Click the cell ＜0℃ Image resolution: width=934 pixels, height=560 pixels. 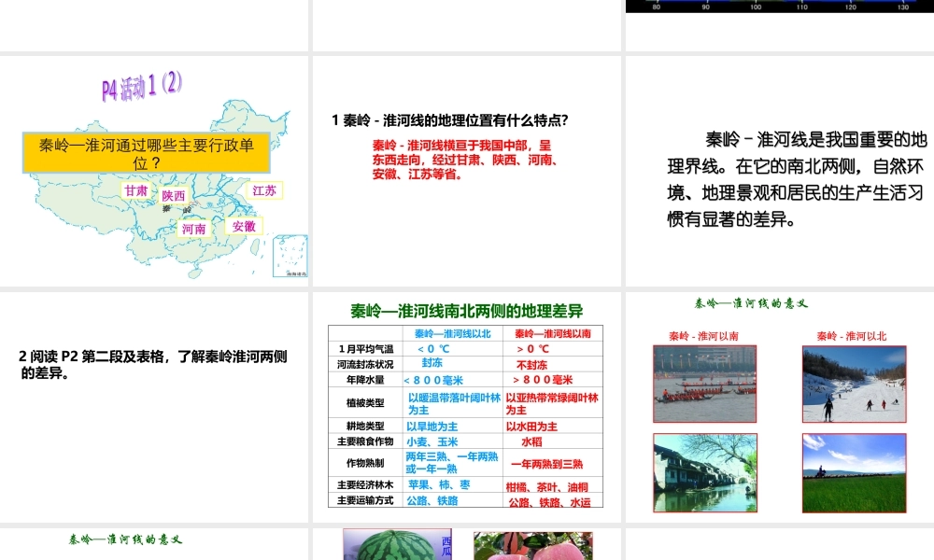[433, 349]
